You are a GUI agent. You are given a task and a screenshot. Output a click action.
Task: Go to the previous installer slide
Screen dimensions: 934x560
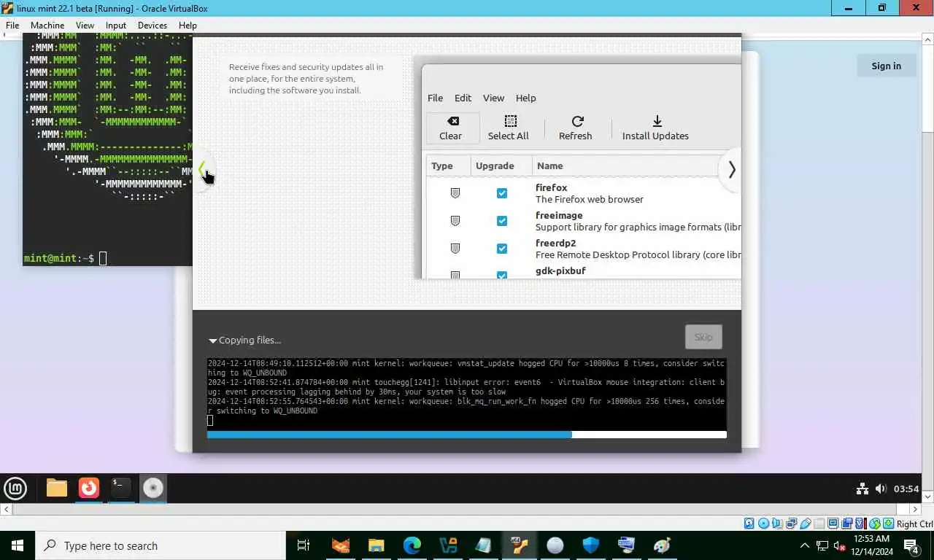coord(202,169)
